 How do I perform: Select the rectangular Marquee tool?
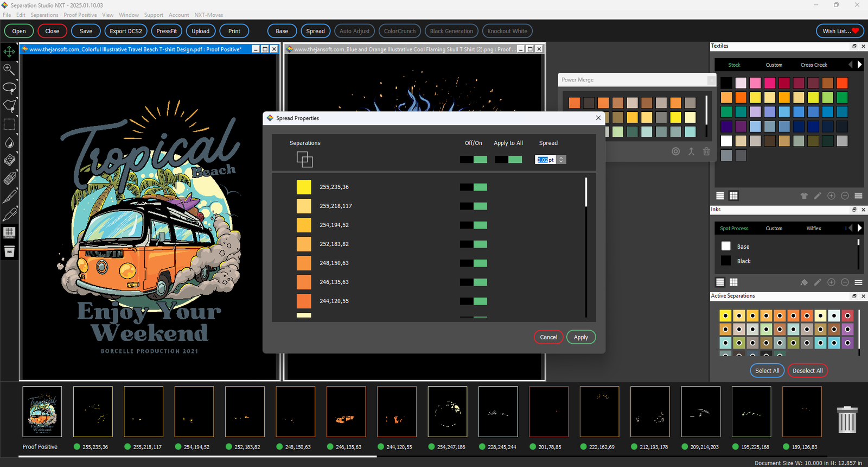pos(9,124)
